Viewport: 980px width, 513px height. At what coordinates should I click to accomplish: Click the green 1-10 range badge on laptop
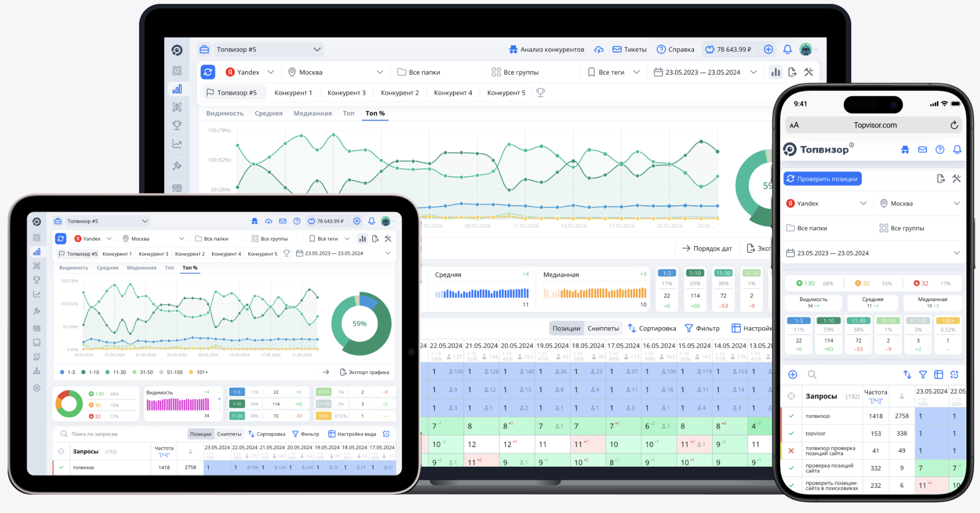pyautogui.click(x=695, y=273)
